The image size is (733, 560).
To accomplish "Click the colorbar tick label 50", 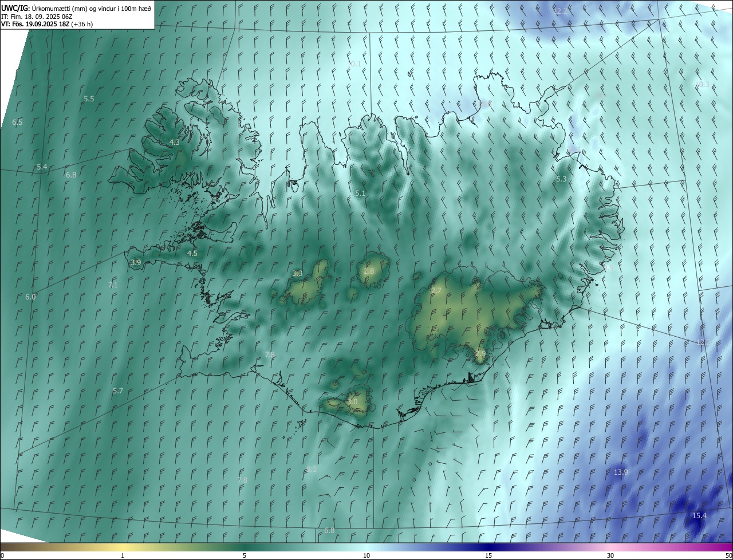I will 728,555.
